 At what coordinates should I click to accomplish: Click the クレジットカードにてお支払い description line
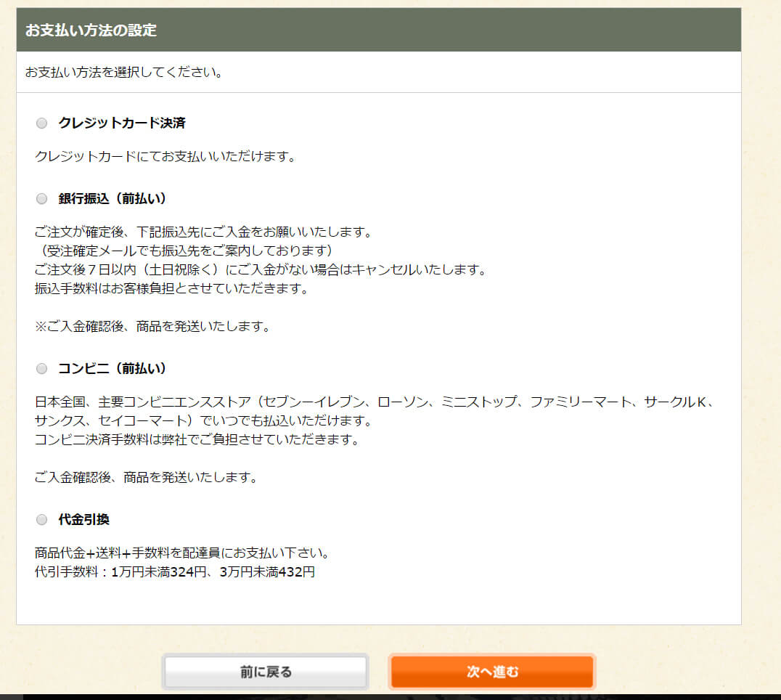(165, 157)
